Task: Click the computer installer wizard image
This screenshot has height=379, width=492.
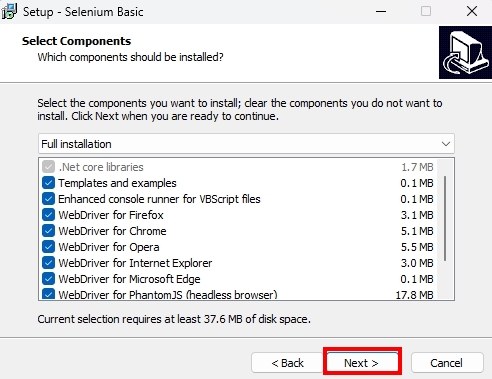Action: [465, 53]
